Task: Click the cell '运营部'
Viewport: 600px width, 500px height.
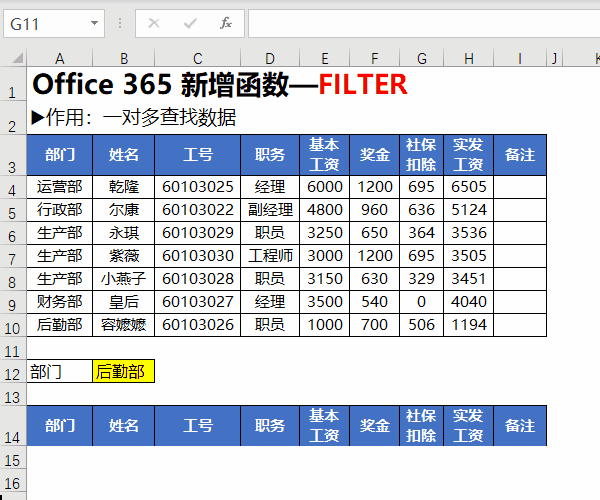Action: pos(60,187)
